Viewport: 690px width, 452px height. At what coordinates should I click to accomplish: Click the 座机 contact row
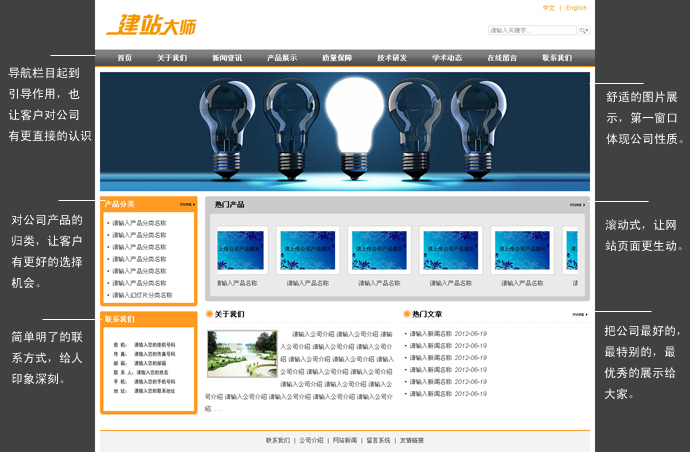(x=144, y=345)
